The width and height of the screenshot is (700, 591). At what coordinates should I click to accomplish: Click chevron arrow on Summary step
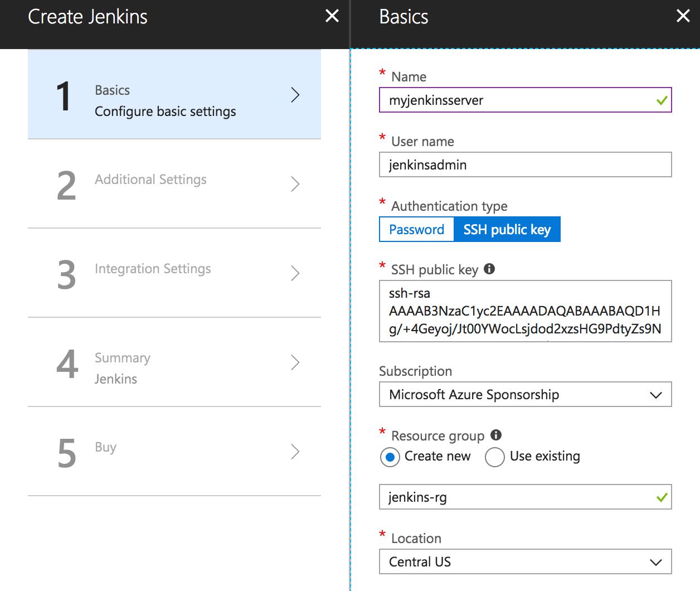point(295,362)
